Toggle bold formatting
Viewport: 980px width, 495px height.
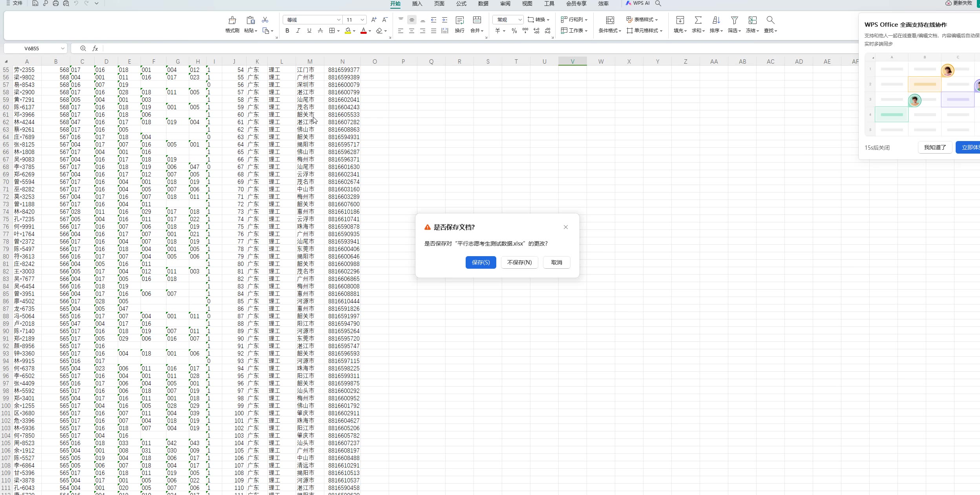coord(287,31)
